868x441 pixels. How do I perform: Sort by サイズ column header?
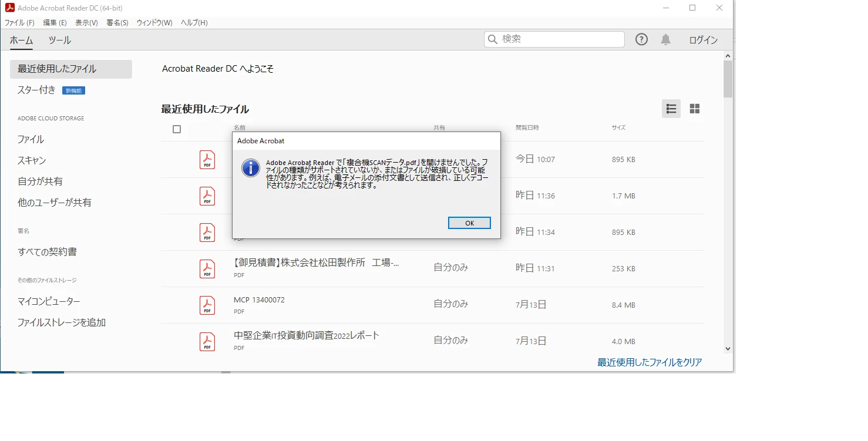click(618, 127)
